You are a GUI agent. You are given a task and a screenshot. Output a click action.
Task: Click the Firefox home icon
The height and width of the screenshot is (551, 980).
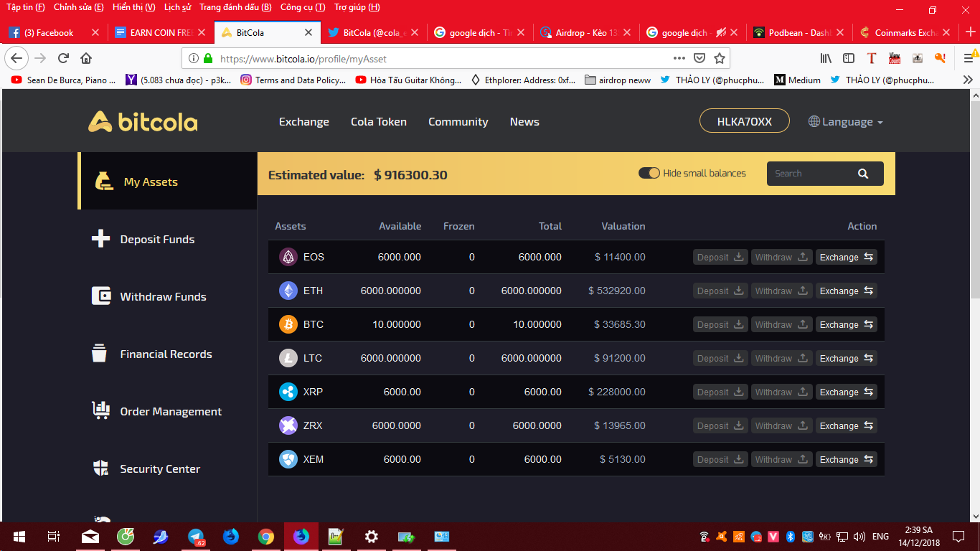click(86, 58)
